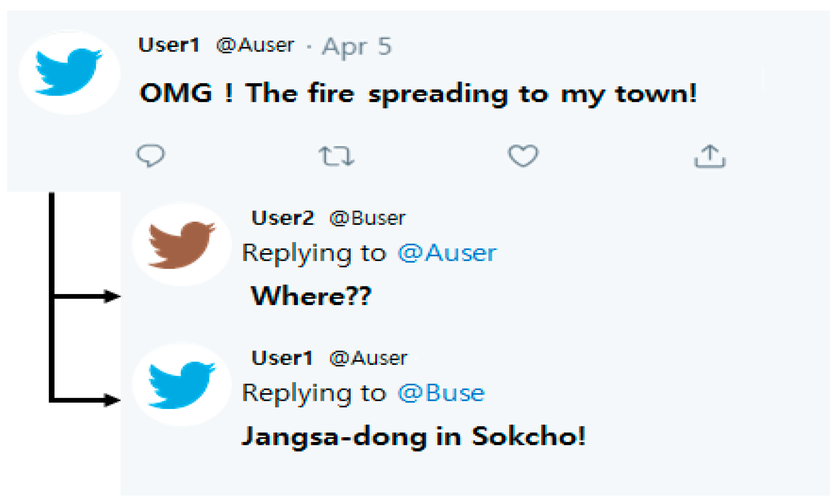Like the tweet with the heart icon
Screen dimensions: 838x504
point(523,156)
